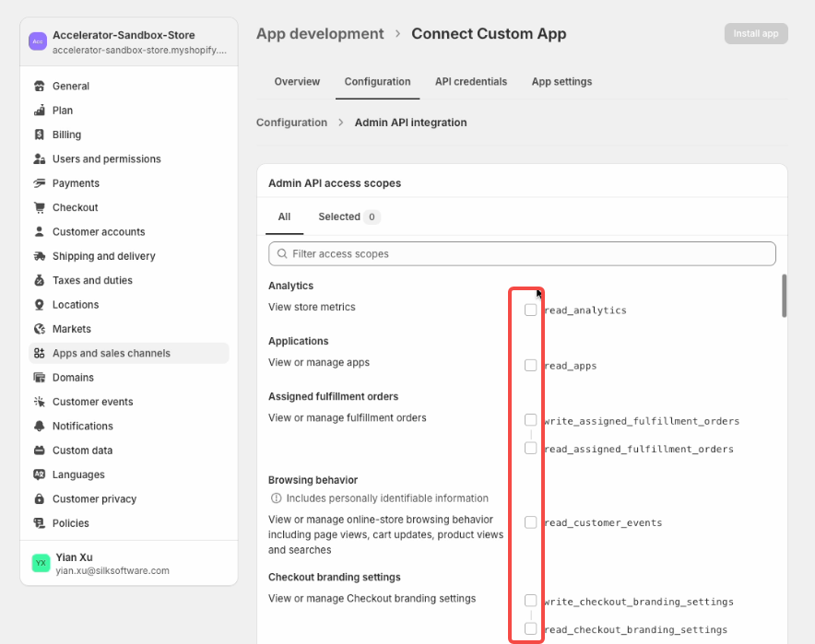Open the Accelerator-Sandbox-Store switcher
815x644 pixels.
[x=129, y=41]
